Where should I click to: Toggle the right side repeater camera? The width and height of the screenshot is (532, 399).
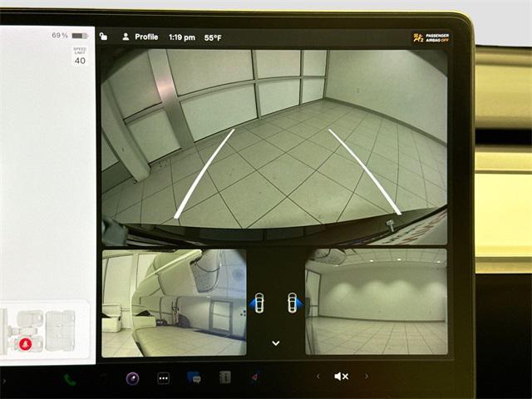click(292, 303)
